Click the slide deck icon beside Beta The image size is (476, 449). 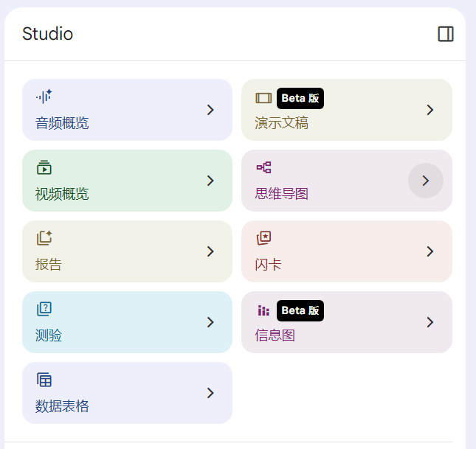[x=263, y=98]
